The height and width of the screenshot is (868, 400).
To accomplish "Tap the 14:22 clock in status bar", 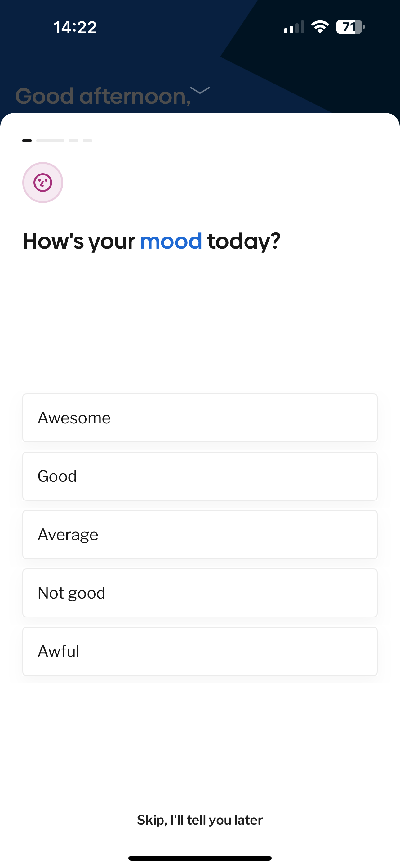I will [75, 27].
